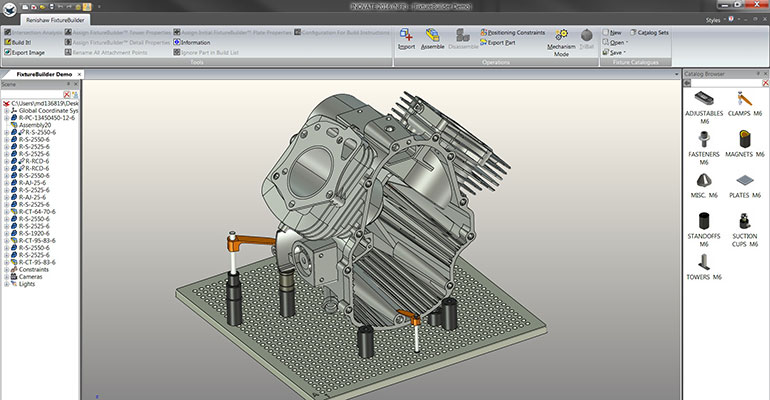Click the Assemble icon
The height and width of the screenshot is (400, 770).
(x=432, y=35)
